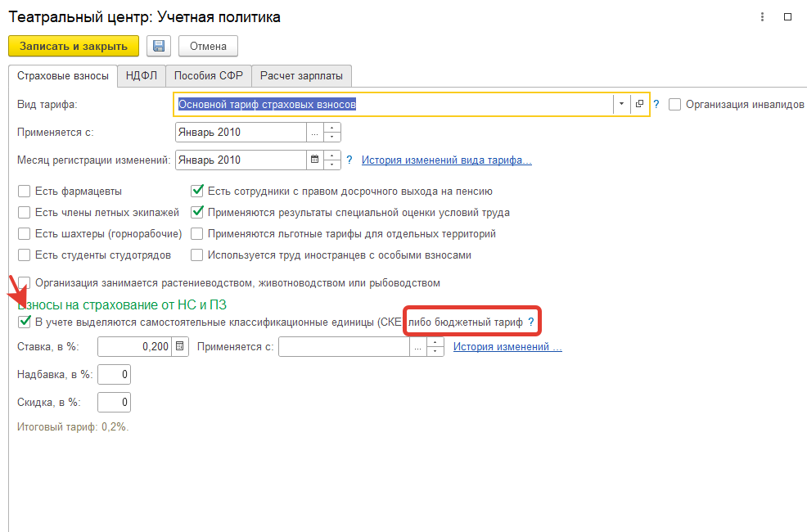Uncheck Применяются результаты специальной оценки условий труда

[196, 213]
